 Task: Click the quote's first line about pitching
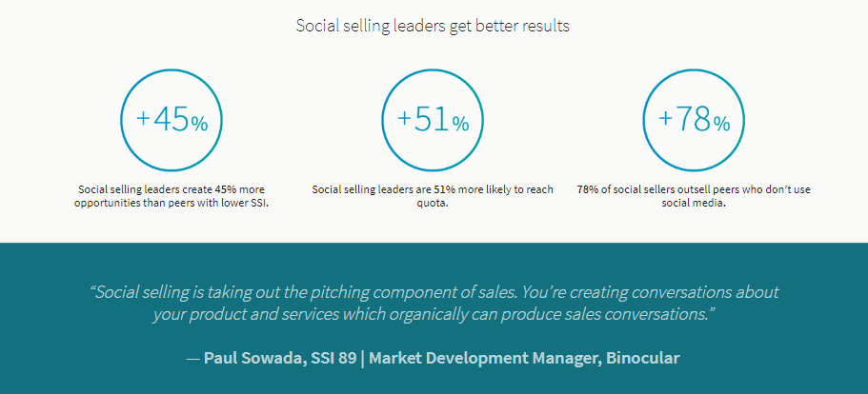click(434, 291)
